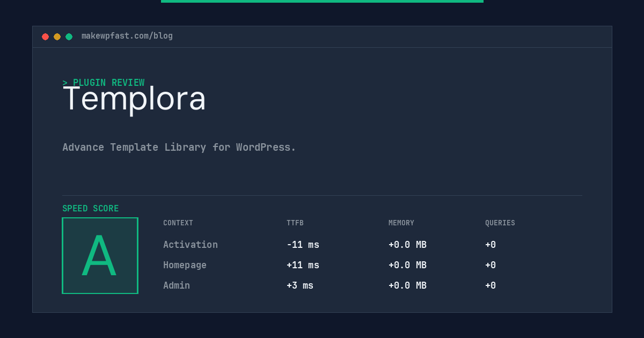This screenshot has width=644, height=338.
Task: Click the '> PLUGIN REVIEW' label
Action: [x=104, y=83]
